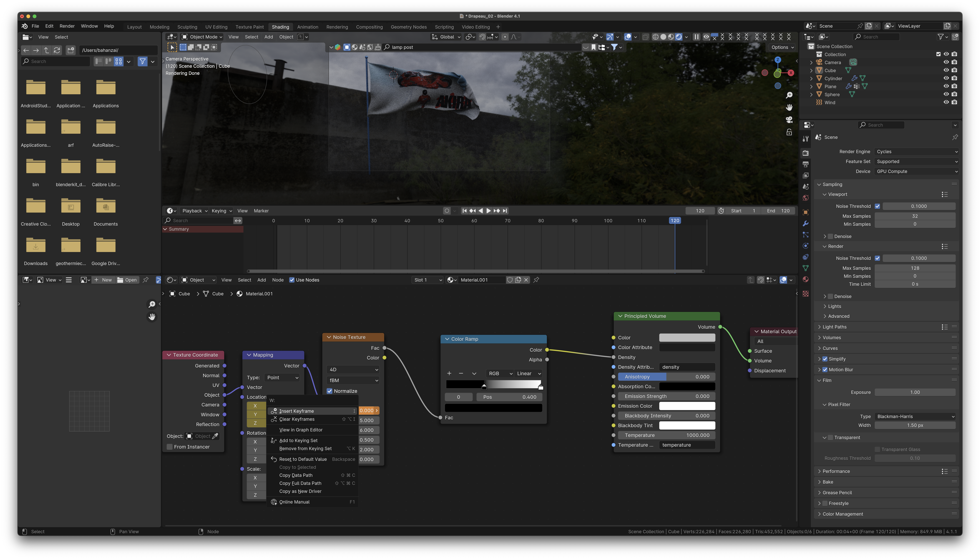Toggle camera view icon in viewport

click(x=789, y=120)
